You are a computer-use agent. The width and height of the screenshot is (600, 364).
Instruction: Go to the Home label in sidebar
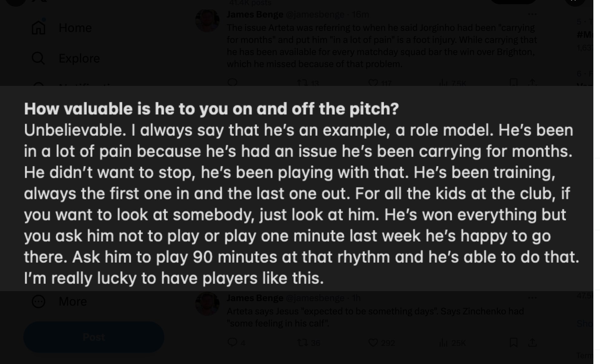click(x=75, y=28)
